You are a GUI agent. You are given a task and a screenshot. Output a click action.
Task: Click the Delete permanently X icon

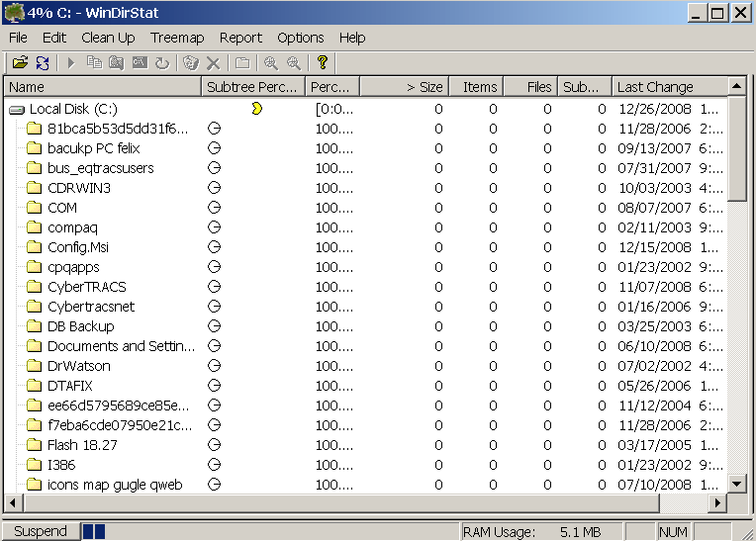tap(213, 63)
